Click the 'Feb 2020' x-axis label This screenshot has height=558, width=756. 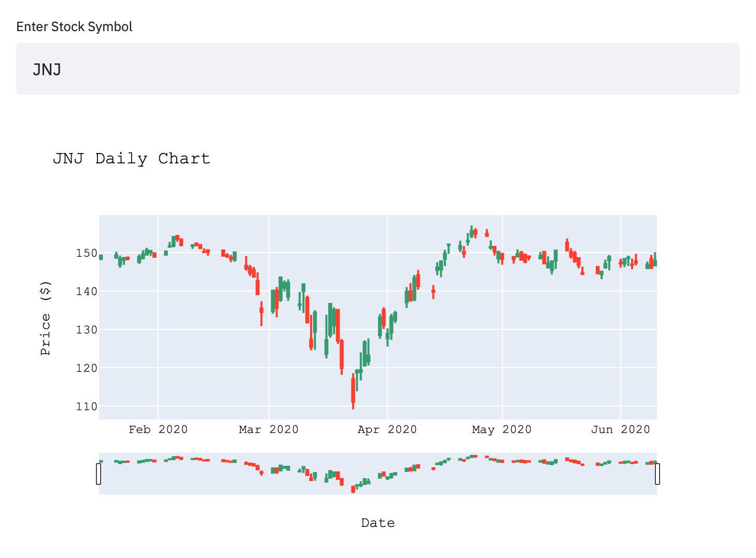click(158, 429)
